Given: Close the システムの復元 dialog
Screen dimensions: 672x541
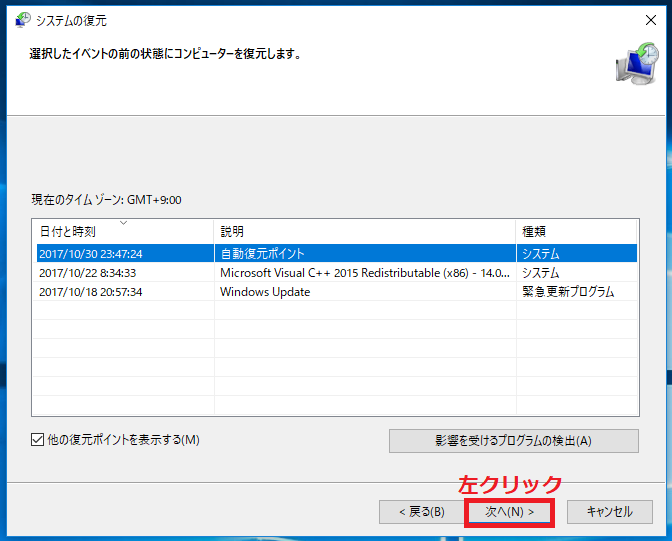Looking at the screenshot, I should [651, 20].
